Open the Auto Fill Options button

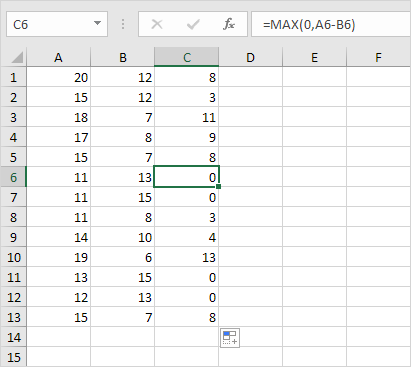coord(230,337)
